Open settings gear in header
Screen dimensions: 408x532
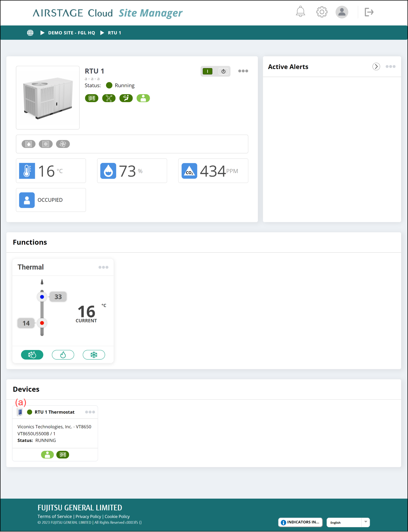(322, 12)
